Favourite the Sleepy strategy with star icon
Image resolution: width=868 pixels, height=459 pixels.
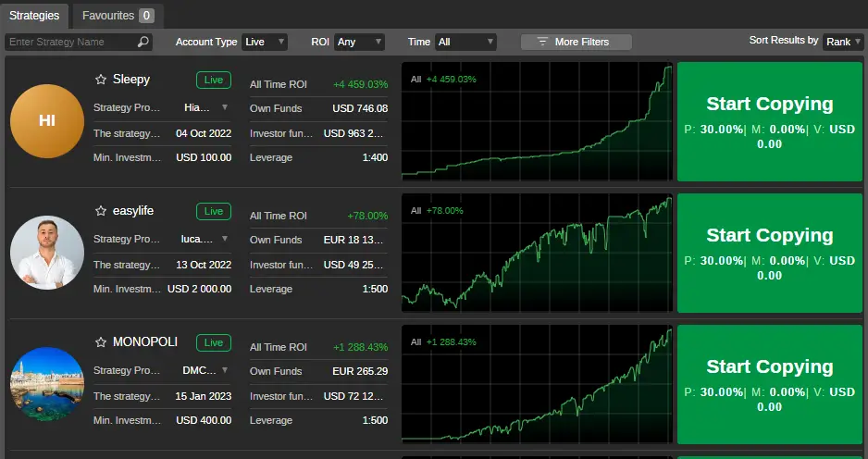(x=101, y=80)
